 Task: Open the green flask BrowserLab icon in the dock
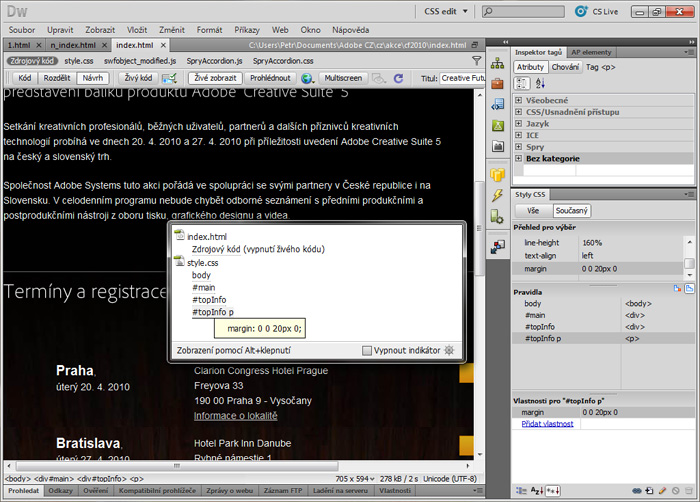coord(497,126)
